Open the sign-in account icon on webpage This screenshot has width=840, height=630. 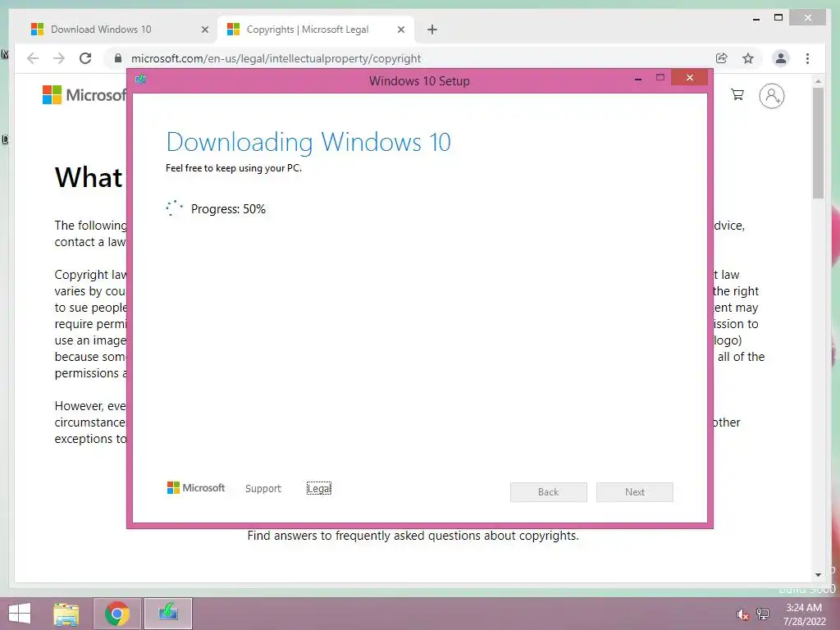coord(771,96)
